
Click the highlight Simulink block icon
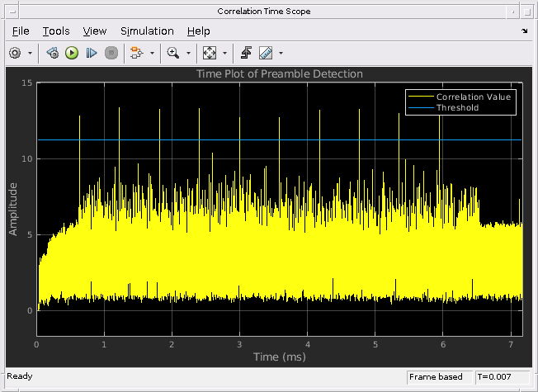[x=135, y=53]
